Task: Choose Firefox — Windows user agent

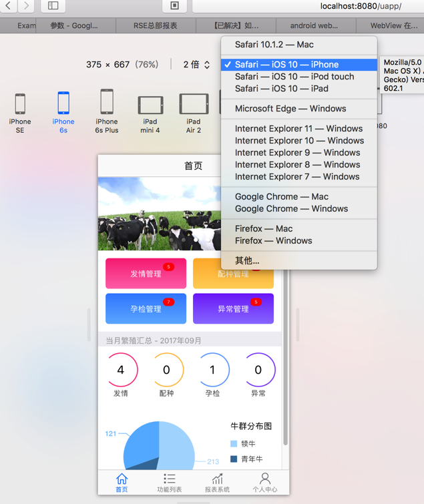Action: click(299, 241)
